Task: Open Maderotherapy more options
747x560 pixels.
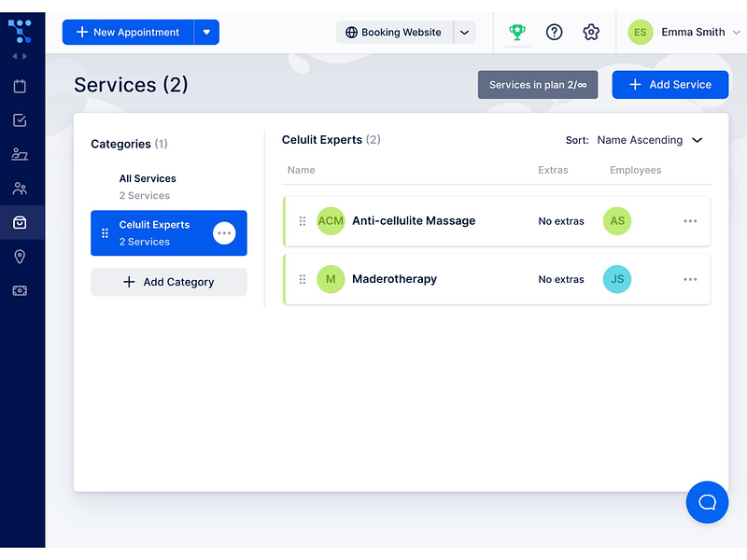Action: 690,279
